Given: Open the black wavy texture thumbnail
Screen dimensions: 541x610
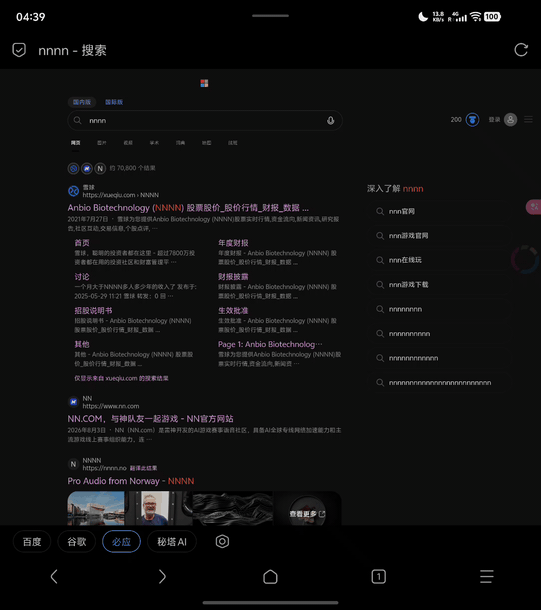Looking at the screenshot, I should [x=233, y=508].
